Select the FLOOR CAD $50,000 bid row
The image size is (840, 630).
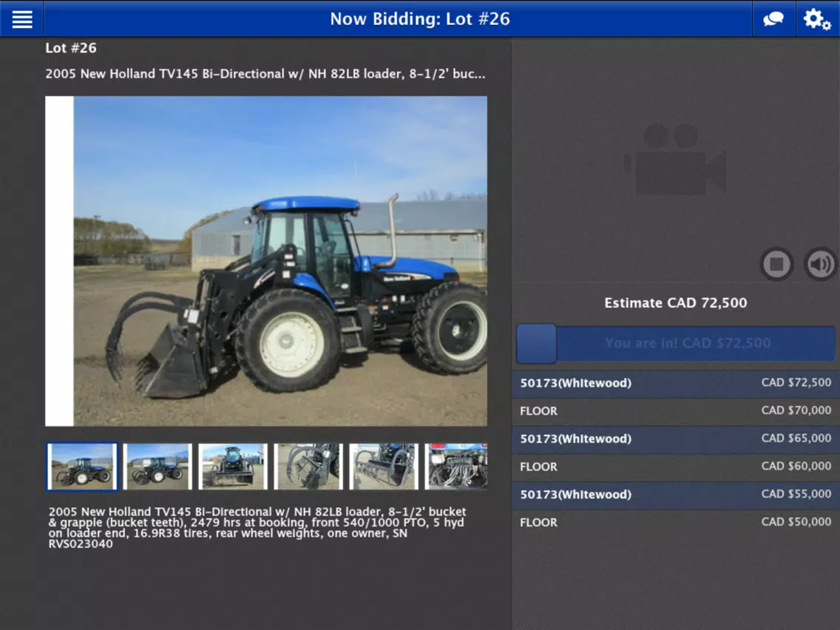pos(676,522)
